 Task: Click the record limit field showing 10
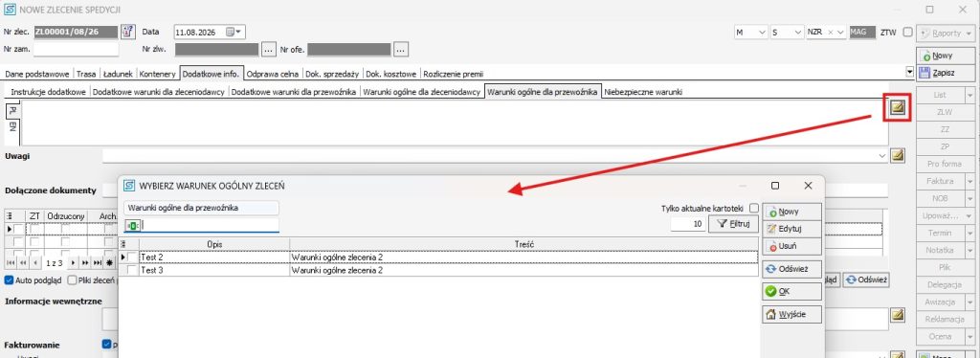(x=687, y=224)
